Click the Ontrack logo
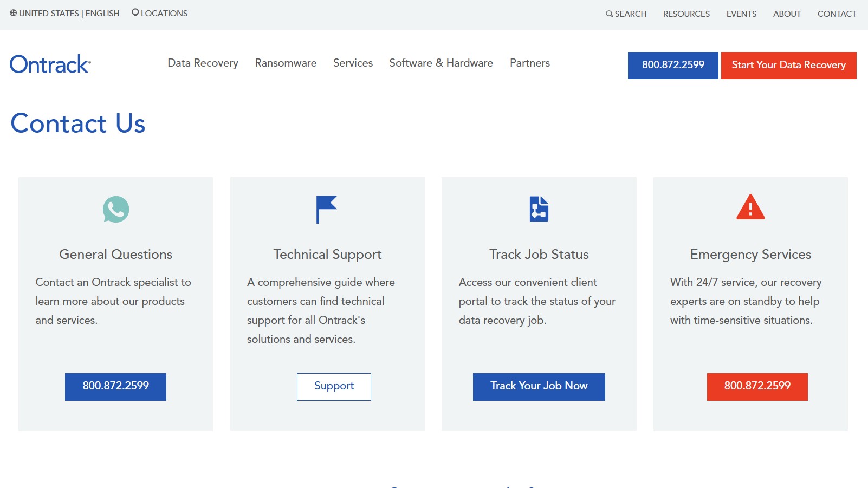868x488 pixels. click(x=50, y=64)
